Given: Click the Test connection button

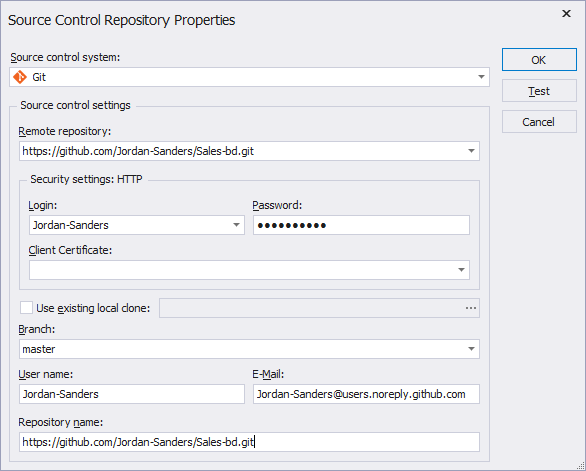Looking at the screenshot, I should [539, 91].
